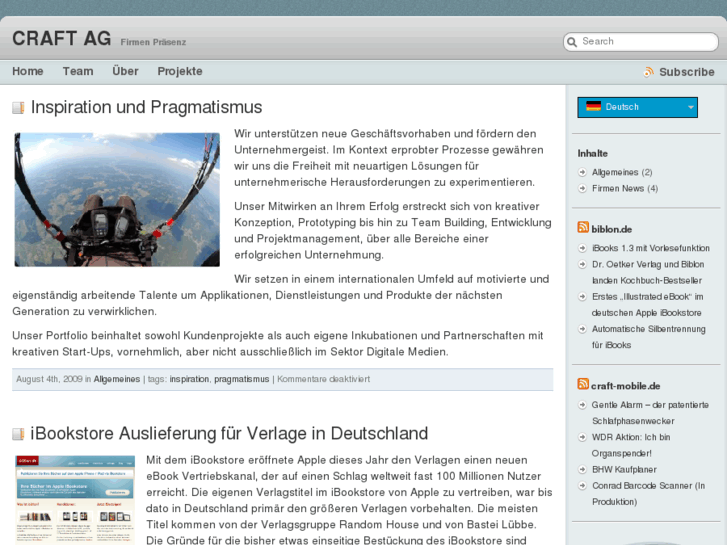Screen dimensions: 727x545
Task: Open Erstes Illustrated eBook article
Action: 647,304
